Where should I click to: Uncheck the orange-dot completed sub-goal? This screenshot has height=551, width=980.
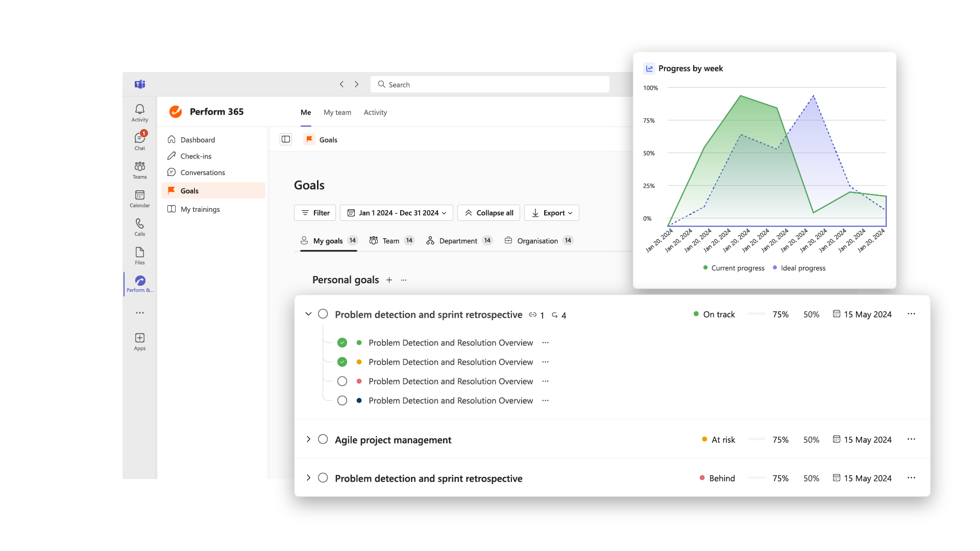[342, 362]
